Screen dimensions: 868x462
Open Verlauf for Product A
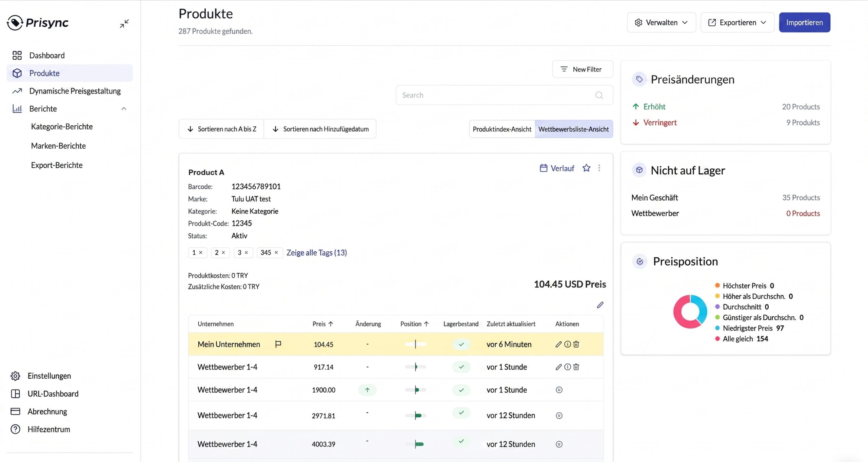pyautogui.click(x=557, y=168)
